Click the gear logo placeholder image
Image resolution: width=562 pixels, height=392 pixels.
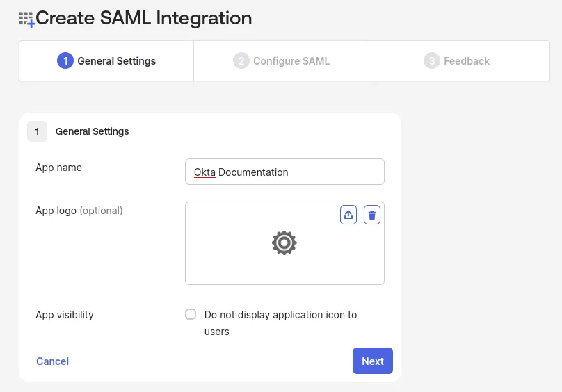pos(284,243)
